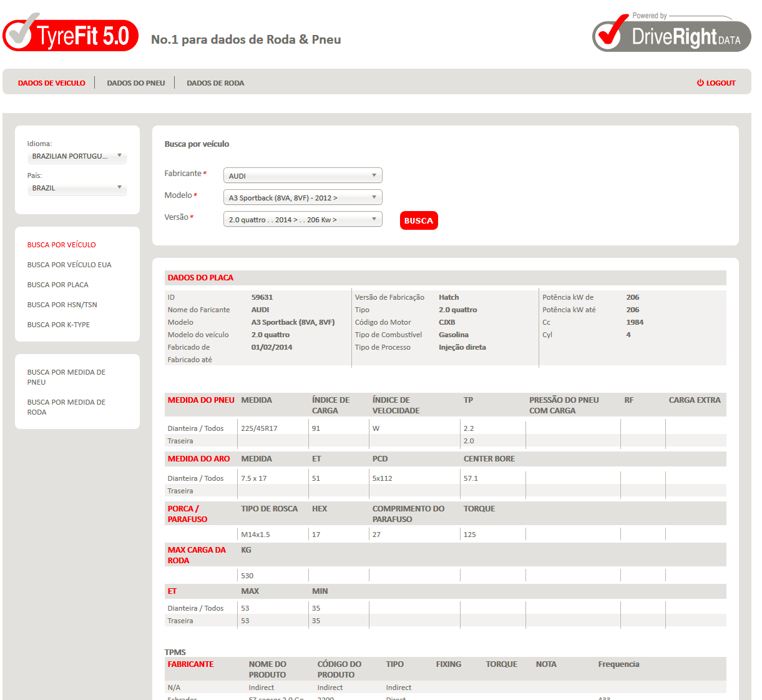
Task: Open the Dados de Veiculo tab
Action: [x=51, y=83]
